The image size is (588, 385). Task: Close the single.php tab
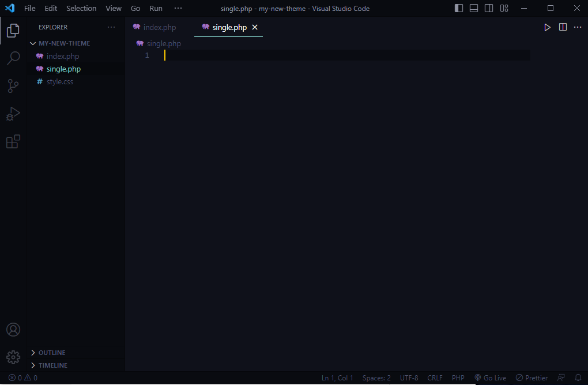[x=255, y=28]
